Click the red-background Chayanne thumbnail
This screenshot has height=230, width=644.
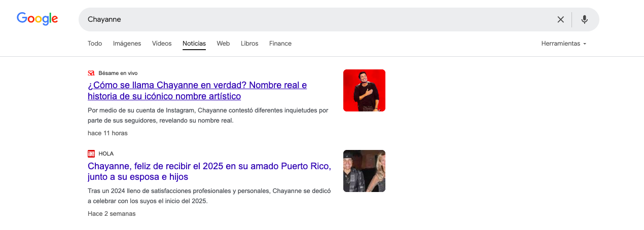click(364, 90)
